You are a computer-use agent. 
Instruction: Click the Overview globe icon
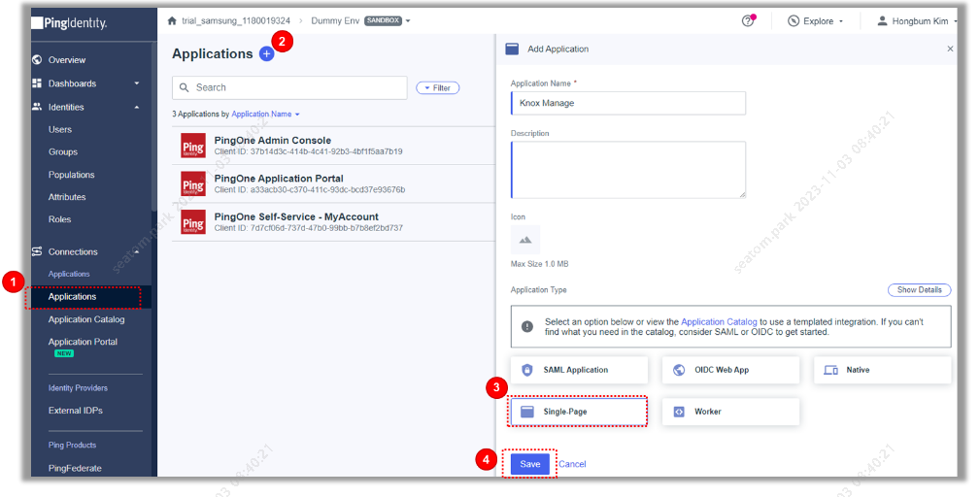tap(37, 60)
